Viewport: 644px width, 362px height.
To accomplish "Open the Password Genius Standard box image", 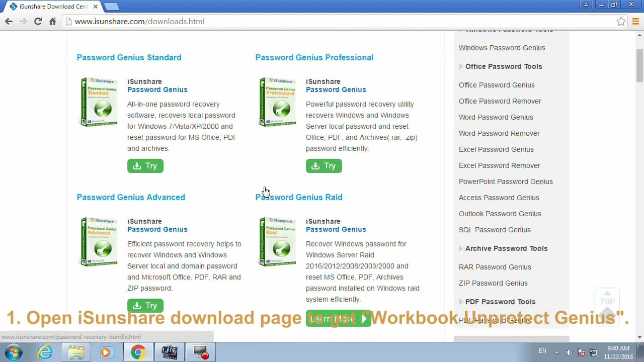I will coord(99,102).
